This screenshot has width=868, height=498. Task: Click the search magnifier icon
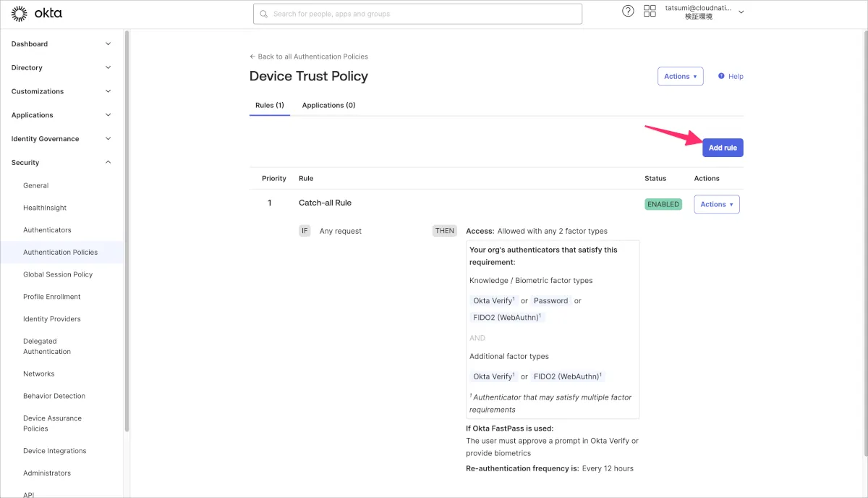coord(263,14)
